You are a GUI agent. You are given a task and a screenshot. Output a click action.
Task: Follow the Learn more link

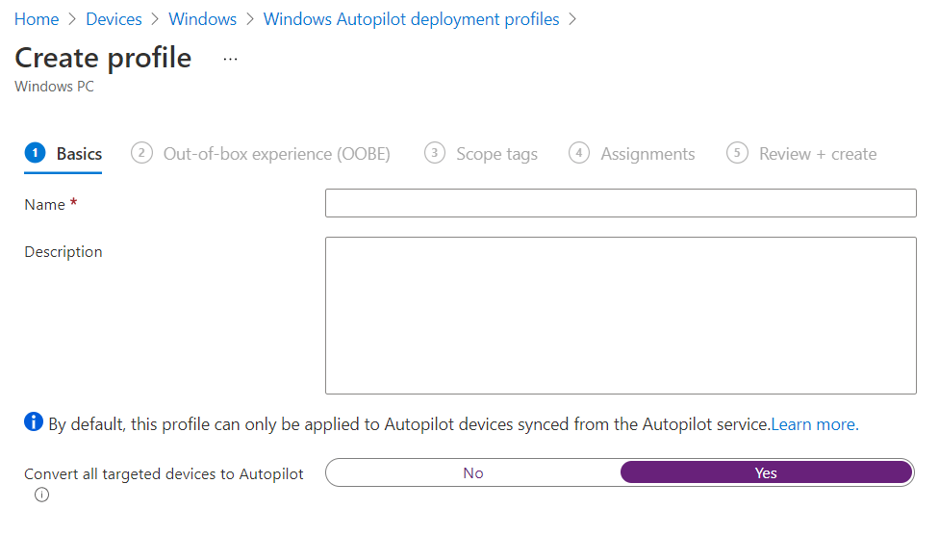coord(814,424)
